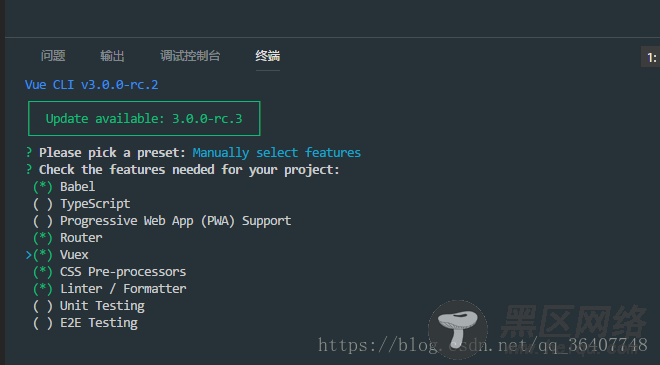Image resolution: width=660 pixels, height=365 pixels.
Task: Check the Progressive Web App (PWA) Support option
Action: (43, 221)
